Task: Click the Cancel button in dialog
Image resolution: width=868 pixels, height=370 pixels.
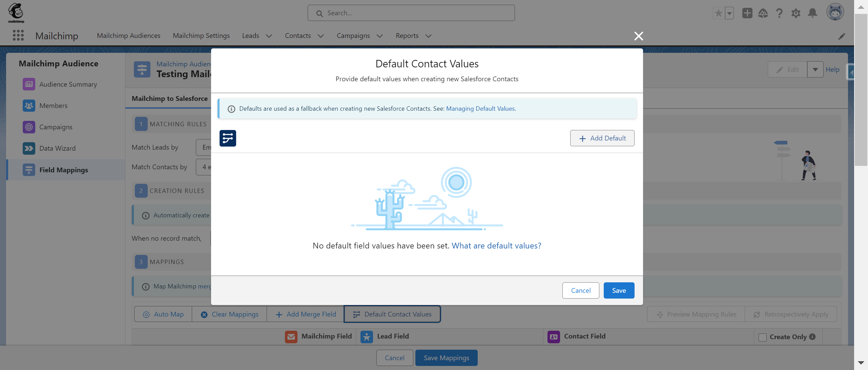Action: 581,290
